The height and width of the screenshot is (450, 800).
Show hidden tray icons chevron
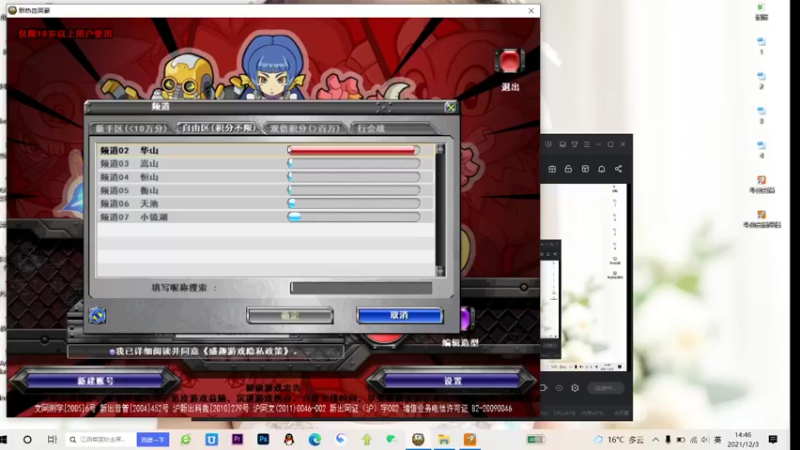point(656,439)
